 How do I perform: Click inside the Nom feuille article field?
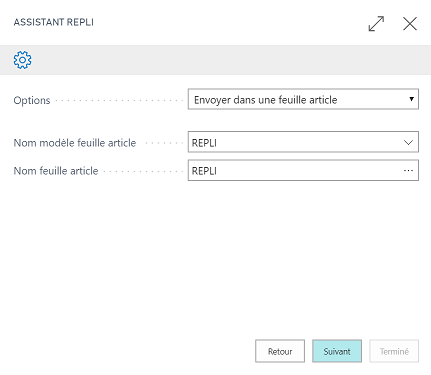pyautogui.click(x=303, y=170)
